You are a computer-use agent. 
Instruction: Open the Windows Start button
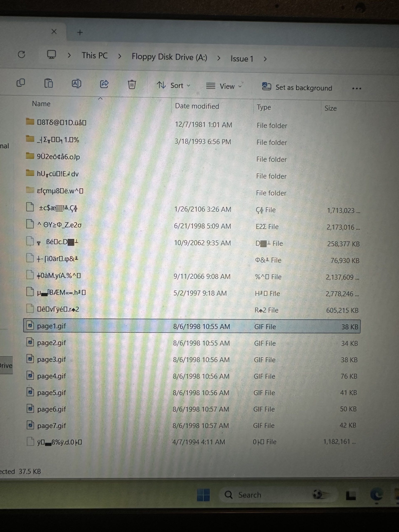click(203, 495)
